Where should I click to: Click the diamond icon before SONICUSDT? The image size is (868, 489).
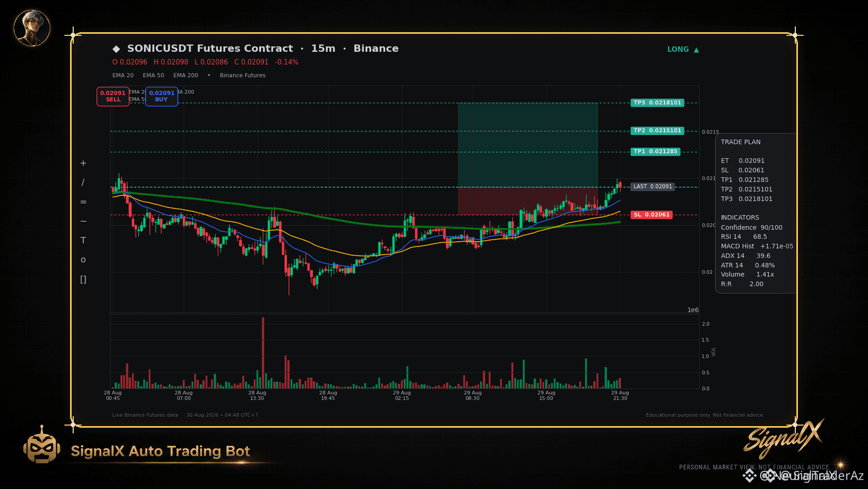(116, 49)
